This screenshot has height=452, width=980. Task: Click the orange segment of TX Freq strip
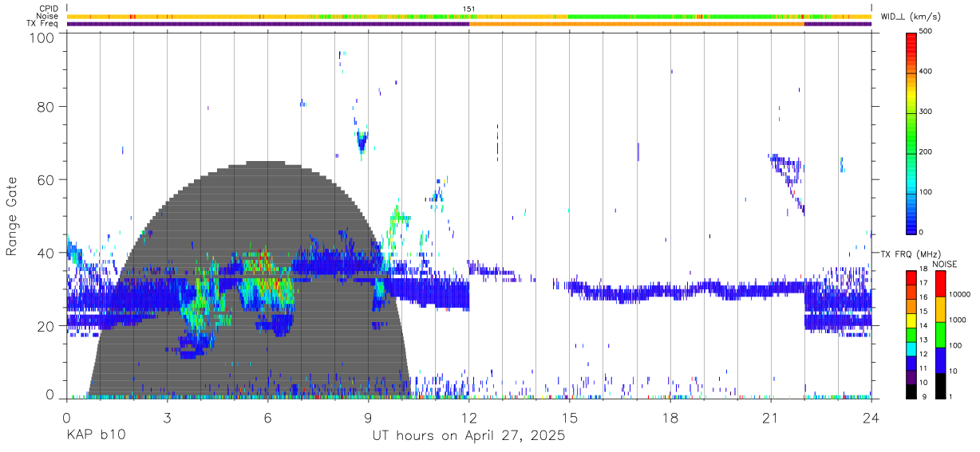click(636, 24)
